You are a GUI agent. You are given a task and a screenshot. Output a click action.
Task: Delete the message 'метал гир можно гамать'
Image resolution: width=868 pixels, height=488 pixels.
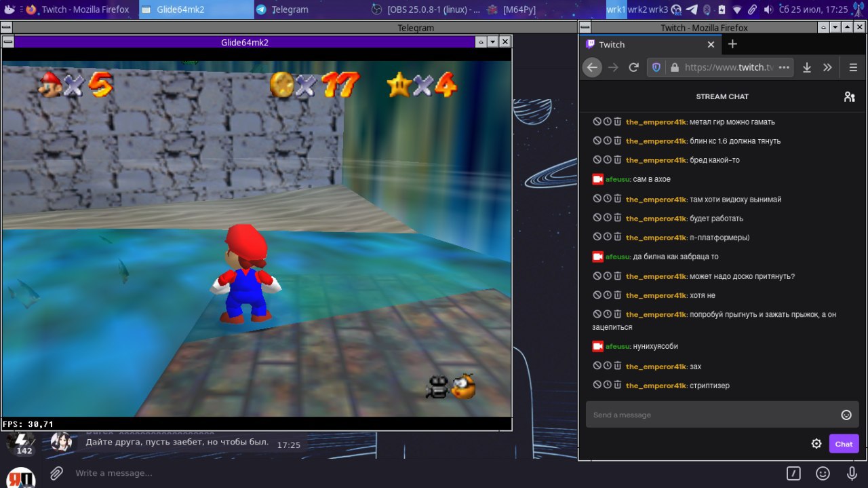pyautogui.click(x=617, y=121)
